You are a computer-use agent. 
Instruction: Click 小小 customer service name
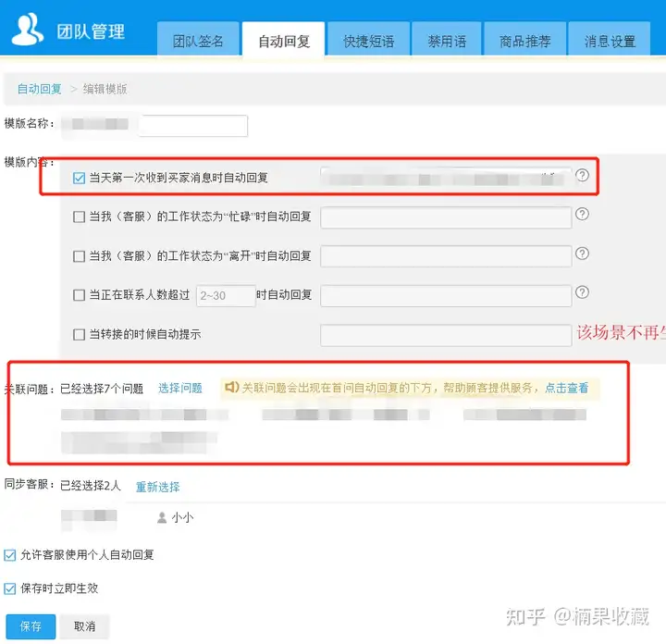point(182,517)
